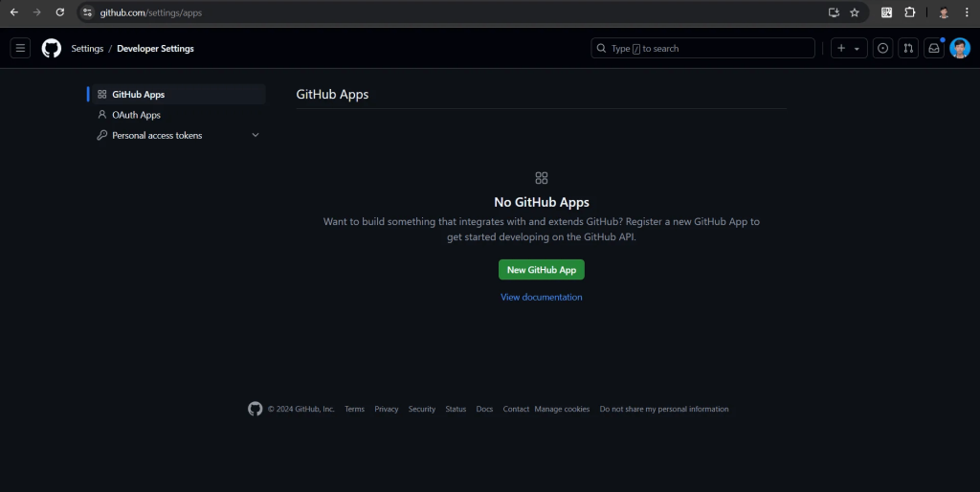
Task: Click the New GitHub App button
Action: tap(541, 270)
